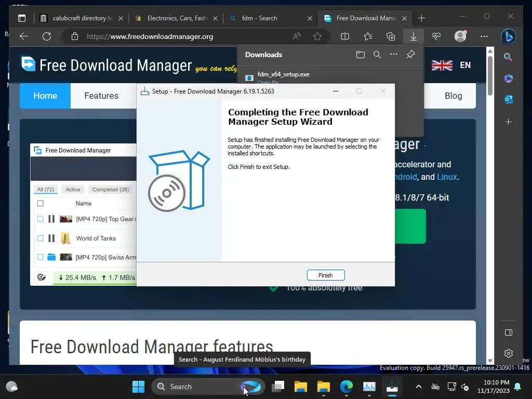Open the Windows Start menu
The width and height of the screenshot is (532, 399).
click(138, 387)
